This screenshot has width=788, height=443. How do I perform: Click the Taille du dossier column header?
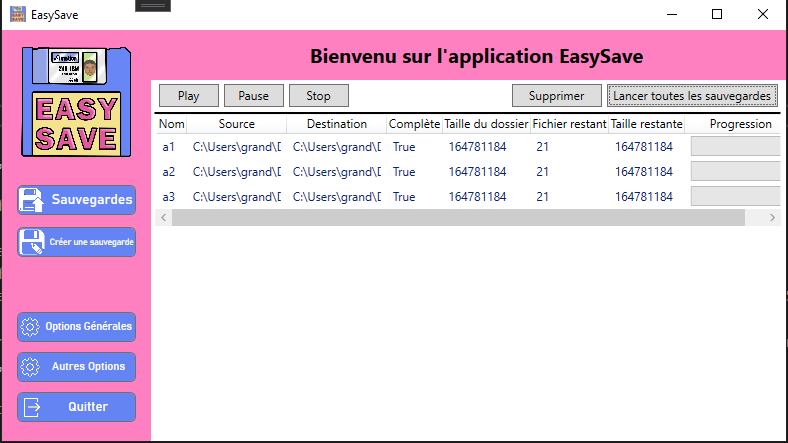click(485, 124)
